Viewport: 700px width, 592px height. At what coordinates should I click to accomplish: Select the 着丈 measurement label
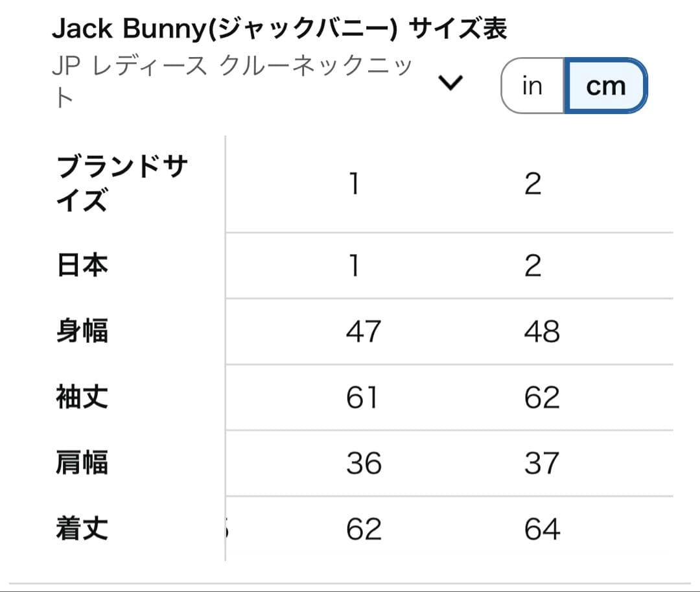click(82, 529)
